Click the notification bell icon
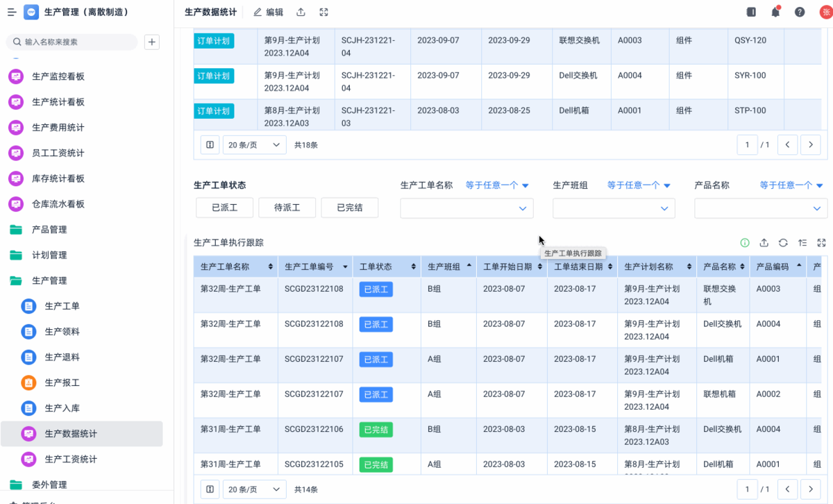Image resolution: width=833 pixels, height=504 pixels. coord(775,12)
